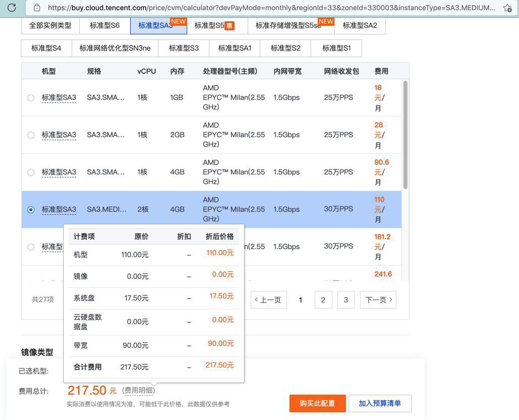Go to previous page 上一页
The width and height of the screenshot is (519, 420).
pyautogui.click(x=269, y=300)
